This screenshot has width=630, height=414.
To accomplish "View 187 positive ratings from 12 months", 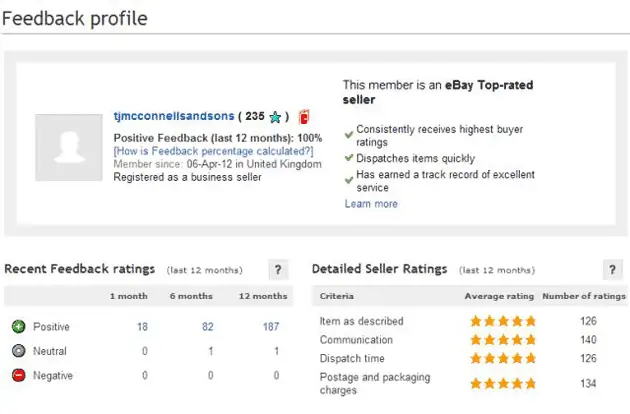I will [270, 327].
